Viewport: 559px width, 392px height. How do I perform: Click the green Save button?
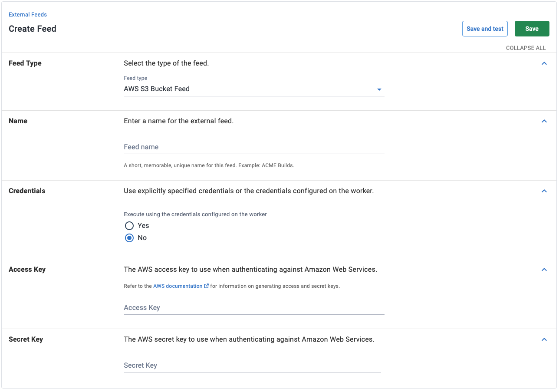(532, 29)
